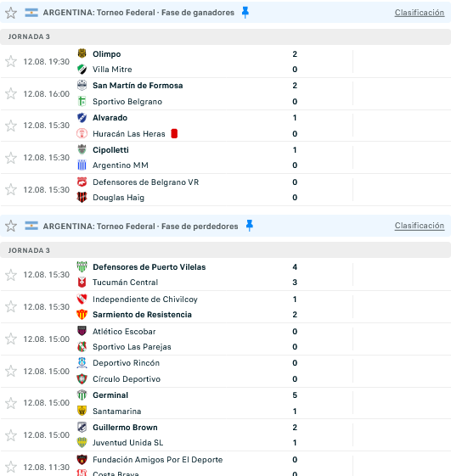Select the San Martín de Formosa team name

(x=138, y=86)
